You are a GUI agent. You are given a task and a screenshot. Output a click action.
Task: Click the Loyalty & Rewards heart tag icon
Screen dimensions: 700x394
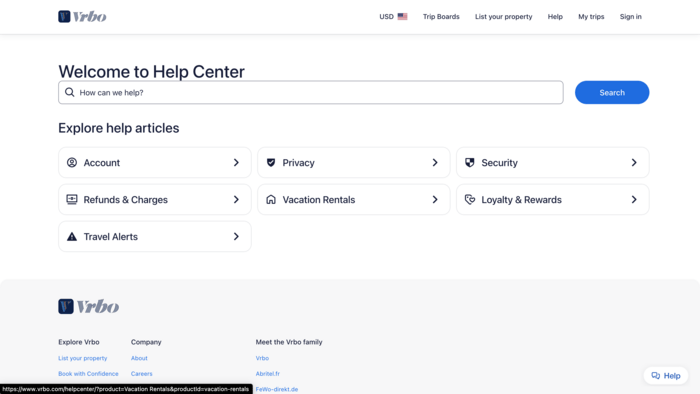[470, 199]
